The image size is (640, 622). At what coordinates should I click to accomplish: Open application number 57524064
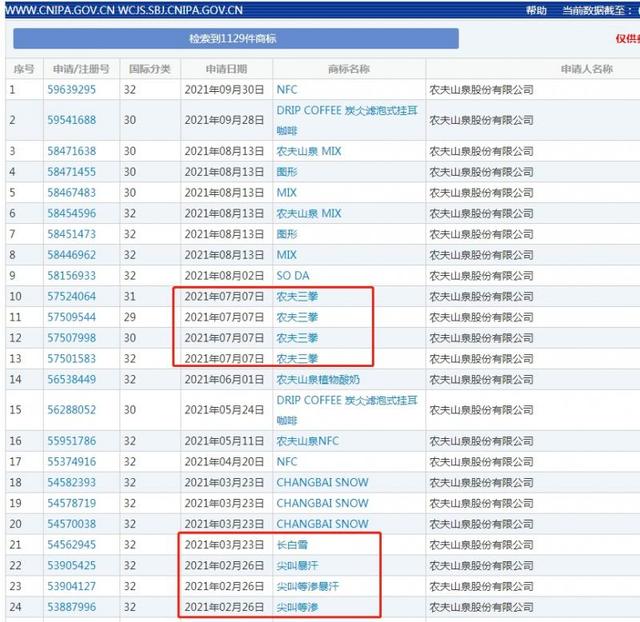pyautogui.click(x=72, y=296)
